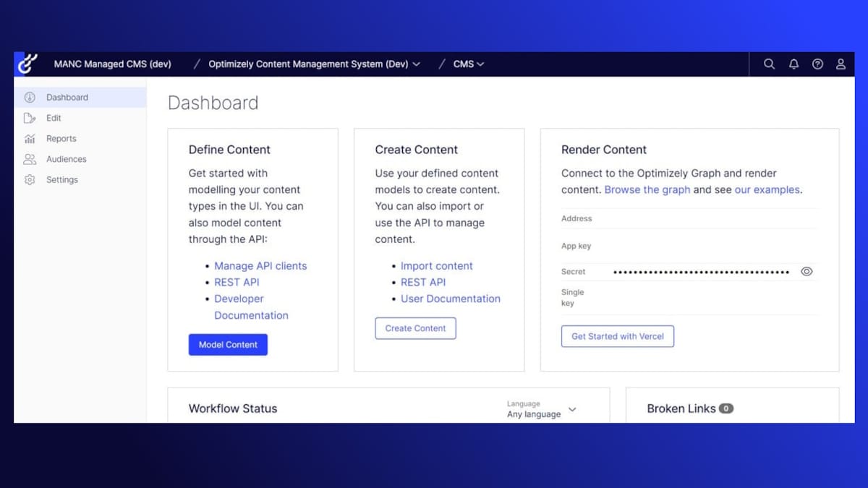The width and height of the screenshot is (868, 488).
Task: Select Settings in the sidebar
Action: point(80,180)
